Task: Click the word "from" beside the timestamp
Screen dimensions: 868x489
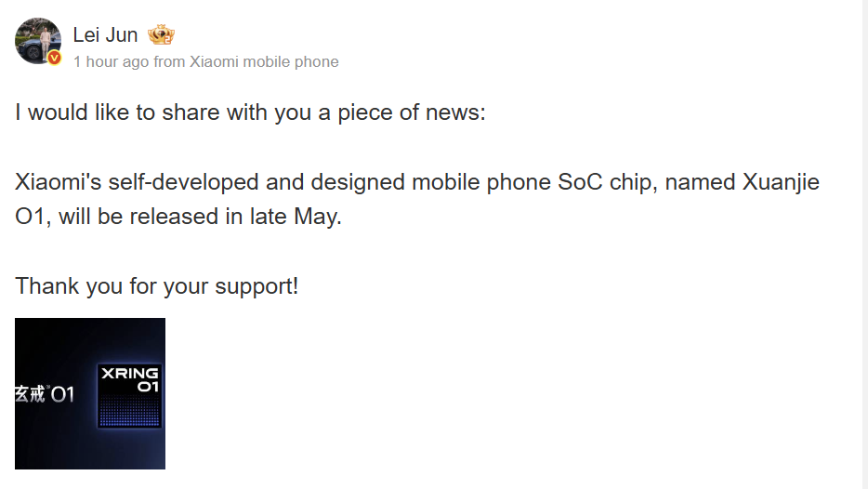Action: 170,62
